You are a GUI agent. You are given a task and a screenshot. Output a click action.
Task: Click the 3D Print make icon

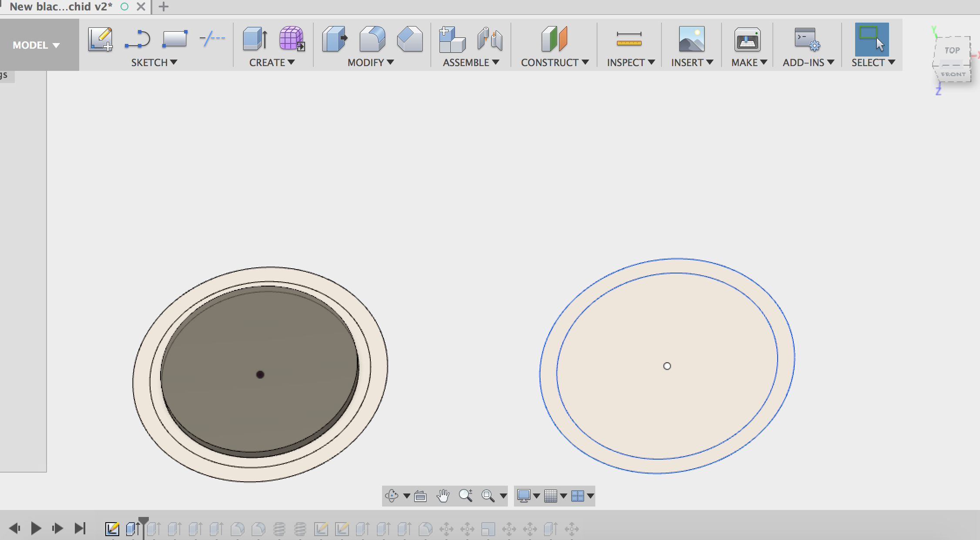[x=748, y=40]
